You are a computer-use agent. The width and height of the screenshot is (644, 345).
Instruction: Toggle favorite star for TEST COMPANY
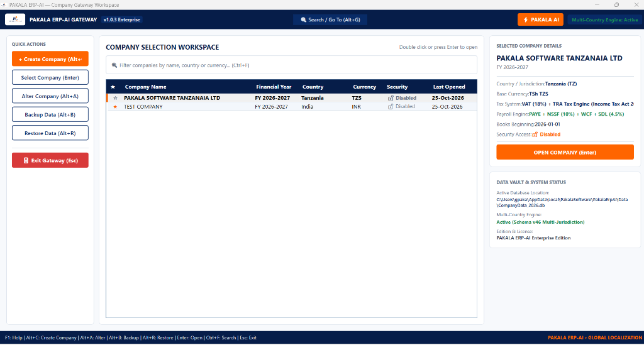tap(116, 107)
